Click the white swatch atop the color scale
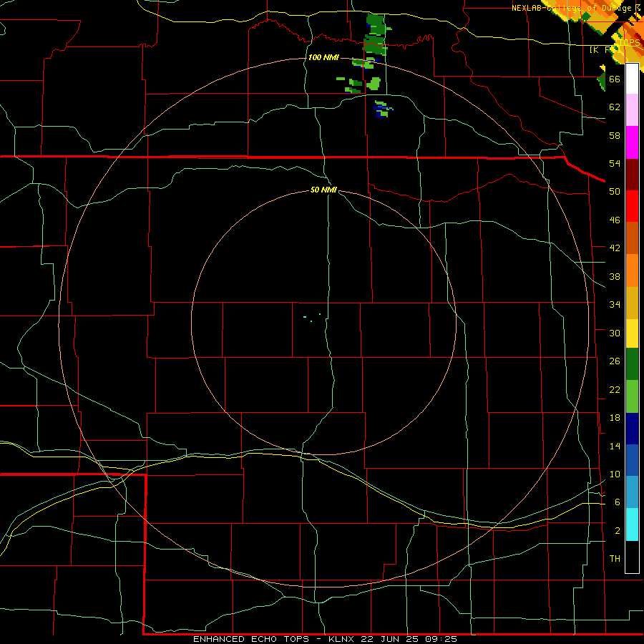 (632, 79)
